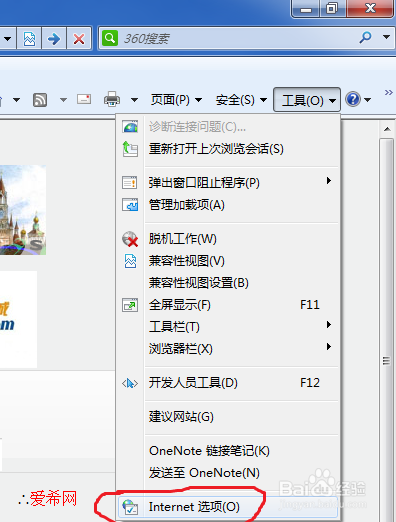This screenshot has width=396, height=522.
Task: Expand the help dropdown arrow
Action: coord(367,100)
